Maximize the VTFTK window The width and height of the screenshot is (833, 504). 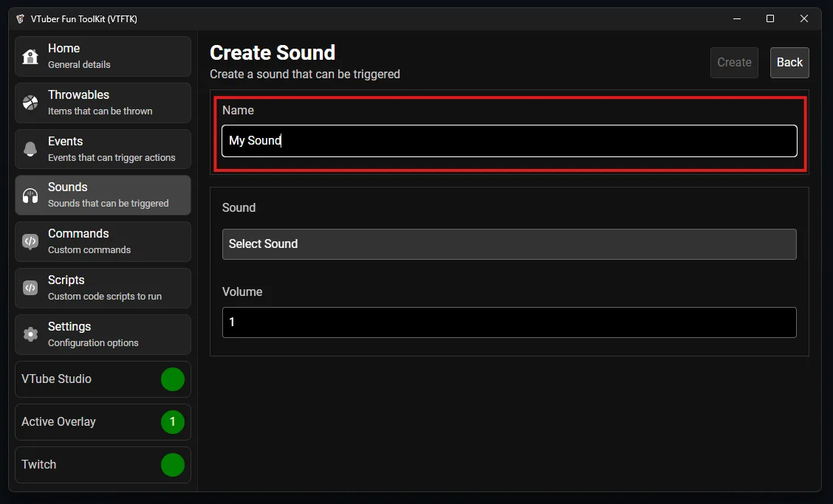point(770,18)
